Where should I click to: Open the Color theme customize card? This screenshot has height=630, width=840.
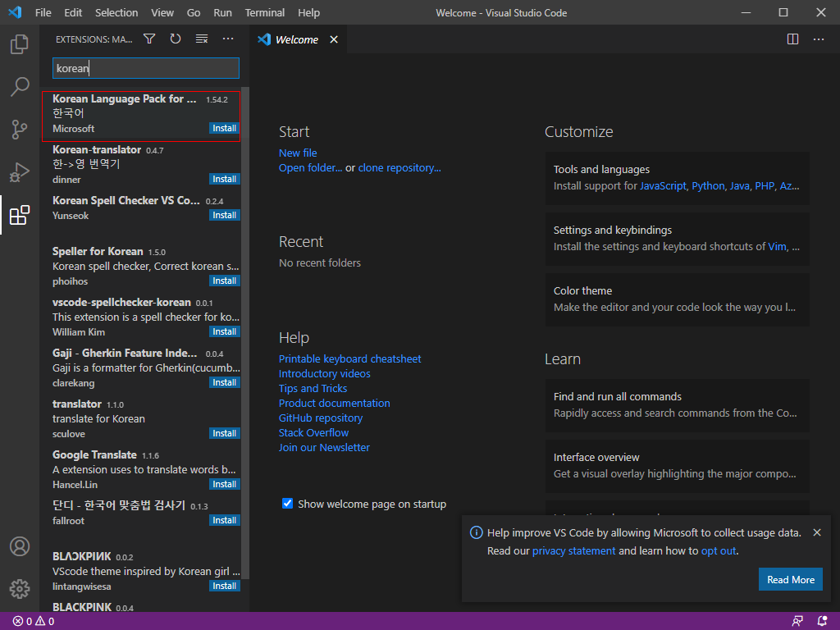677,299
